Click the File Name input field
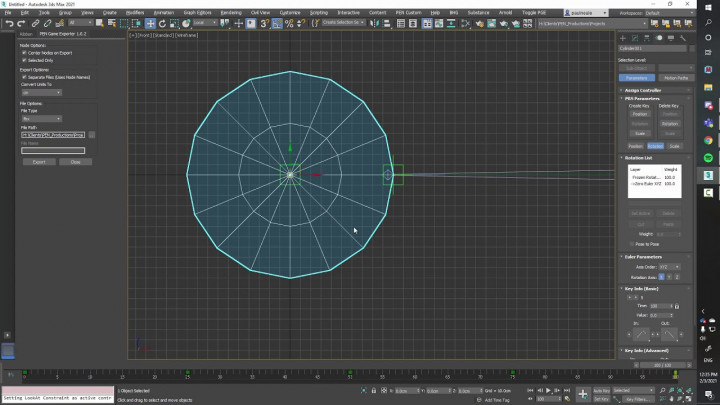The height and width of the screenshot is (405, 720). pyautogui.click(x=53, y=151)
